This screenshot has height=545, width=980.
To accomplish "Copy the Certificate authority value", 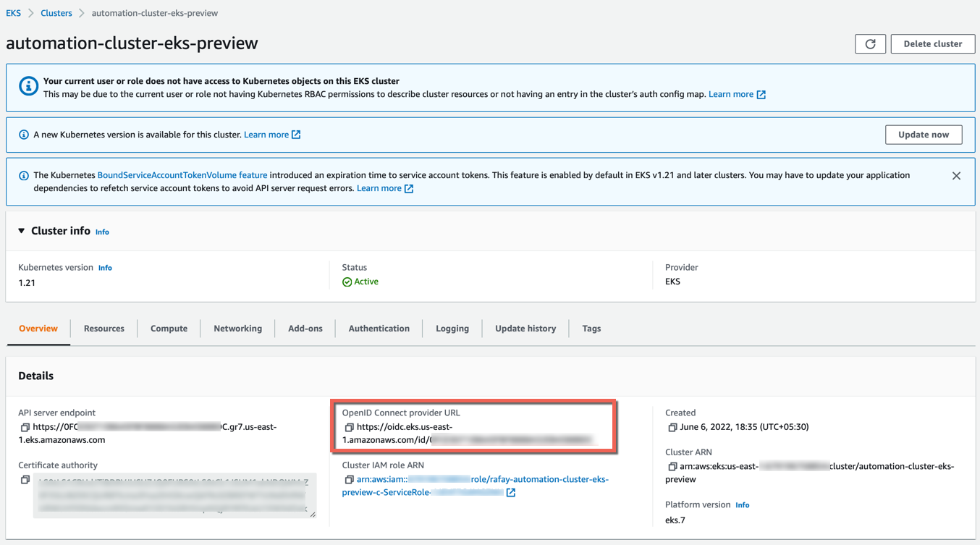I will [25, 480].
